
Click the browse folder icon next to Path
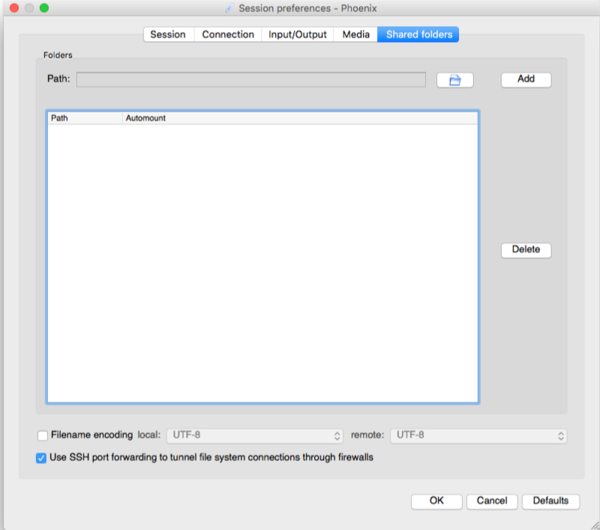click(454, 80)
